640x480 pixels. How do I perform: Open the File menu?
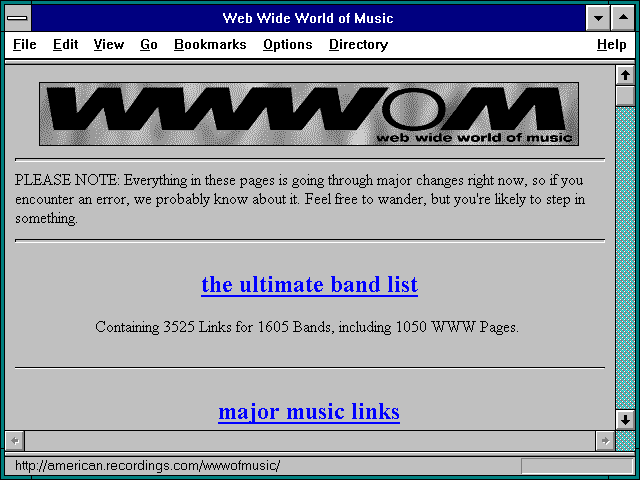click(24, 44)
